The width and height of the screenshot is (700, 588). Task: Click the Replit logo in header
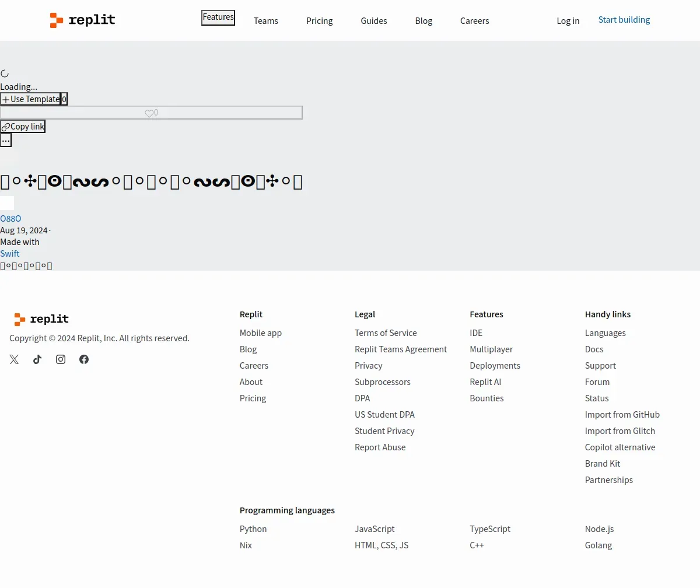pos(82,20)
